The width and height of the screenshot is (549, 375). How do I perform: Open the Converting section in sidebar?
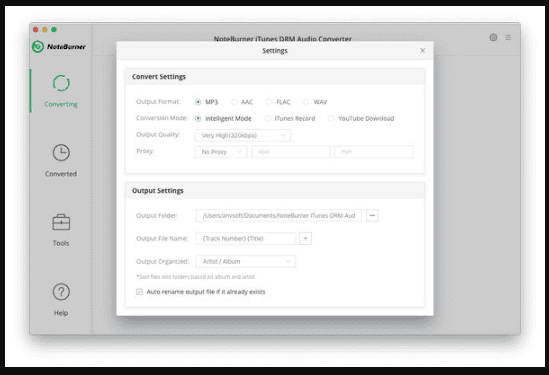click(61, 91)
